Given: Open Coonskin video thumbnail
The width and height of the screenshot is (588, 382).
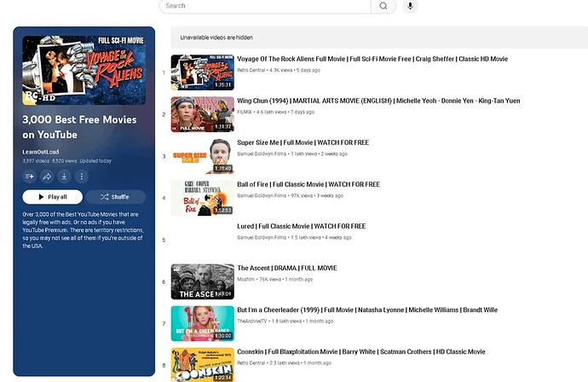Looking at the screenshot, I should [203, 365].
